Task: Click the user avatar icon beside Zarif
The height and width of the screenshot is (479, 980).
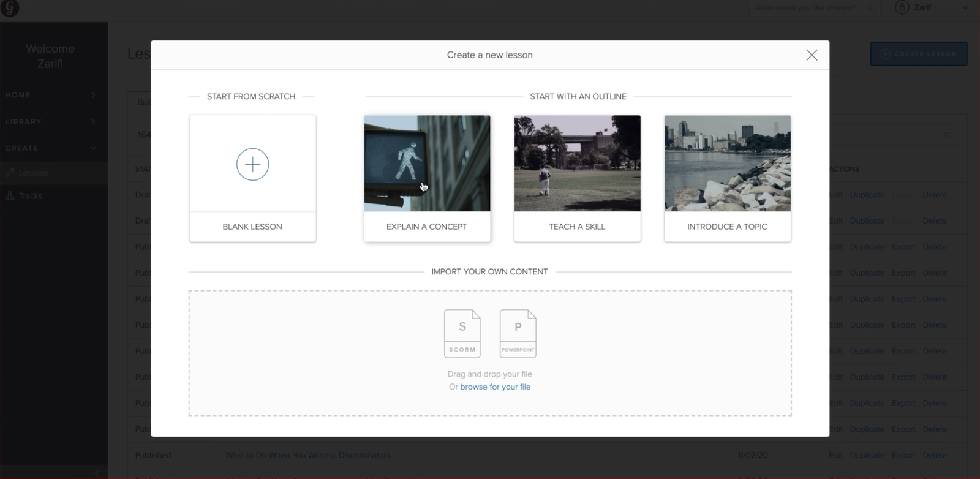Action: point(902,7)
